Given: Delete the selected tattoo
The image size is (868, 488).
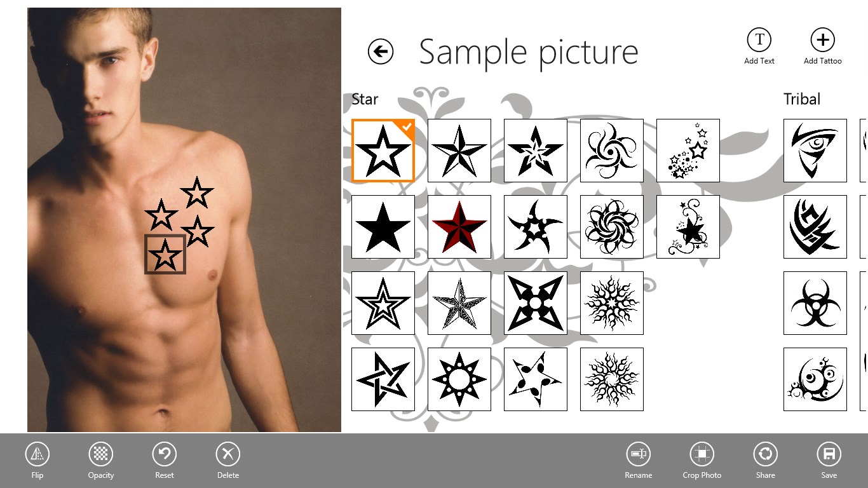Looking at the screenshot, I should (x=228, y=454).
